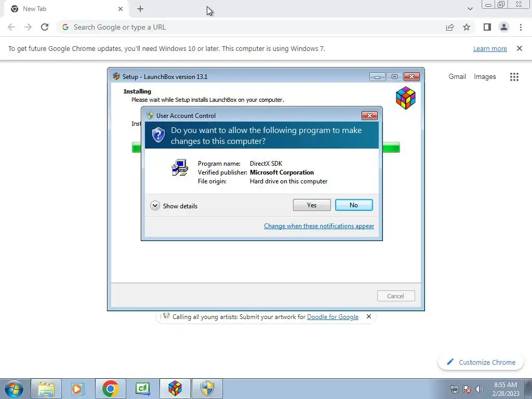Screen dimensions: 532x399
Task: Open the Google apps grid icon
Action: [x=514, y=77]
